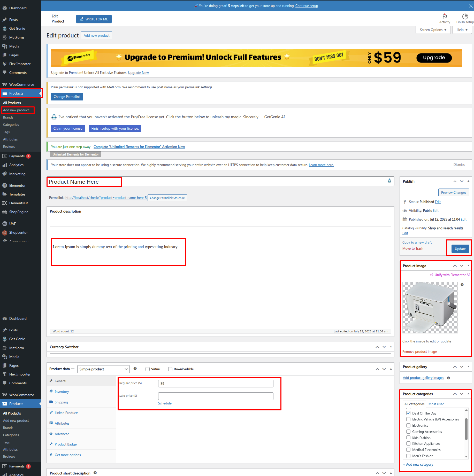Click the Change Permalink button

(67, 97)
